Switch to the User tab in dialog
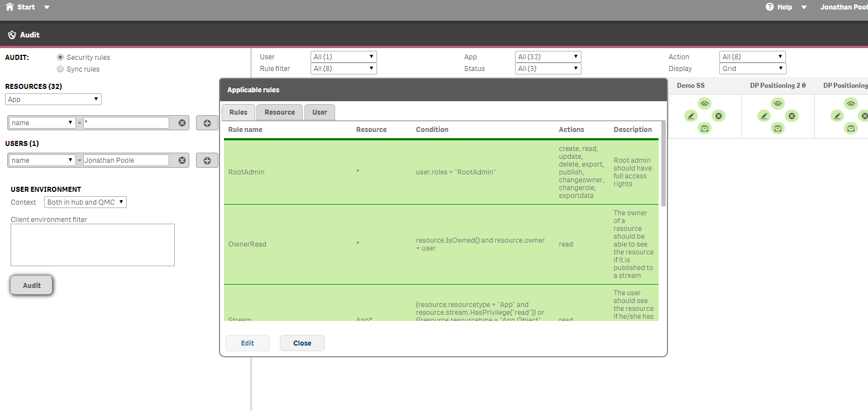Screen dimensions: 868x411 (x=319, y=112)
